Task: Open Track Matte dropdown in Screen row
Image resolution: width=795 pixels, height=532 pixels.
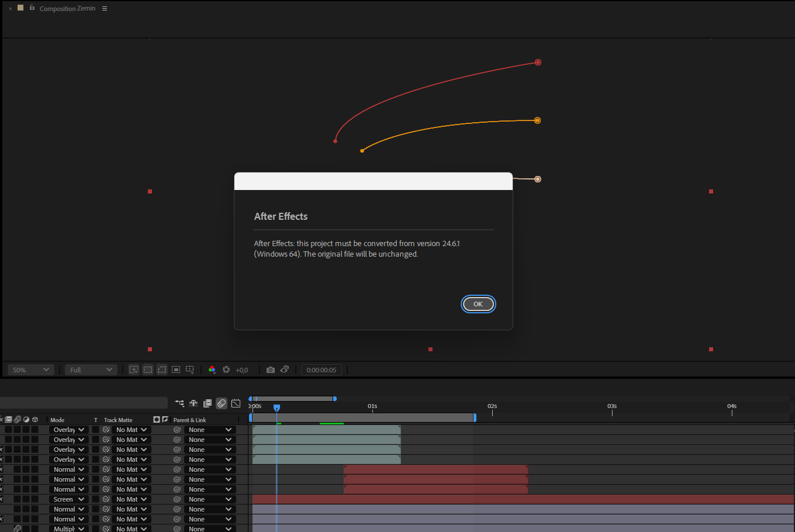Action: pyautogui.click(x=131, y=499)
